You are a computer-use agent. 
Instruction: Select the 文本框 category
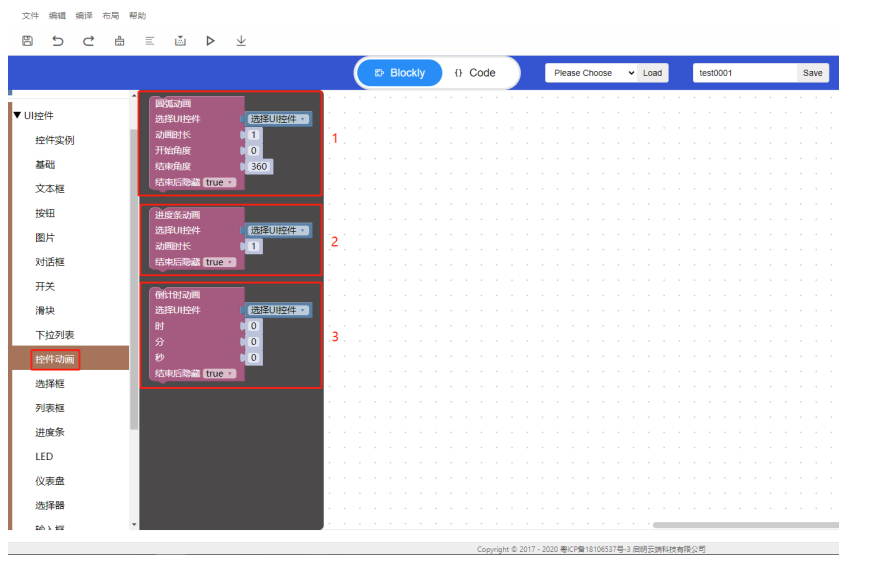tap(50, 189)
